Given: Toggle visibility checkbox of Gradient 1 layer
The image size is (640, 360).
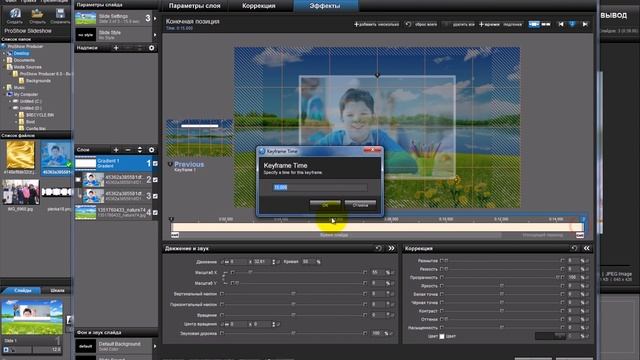Looking at the screenshot, I should coord(155,164).
